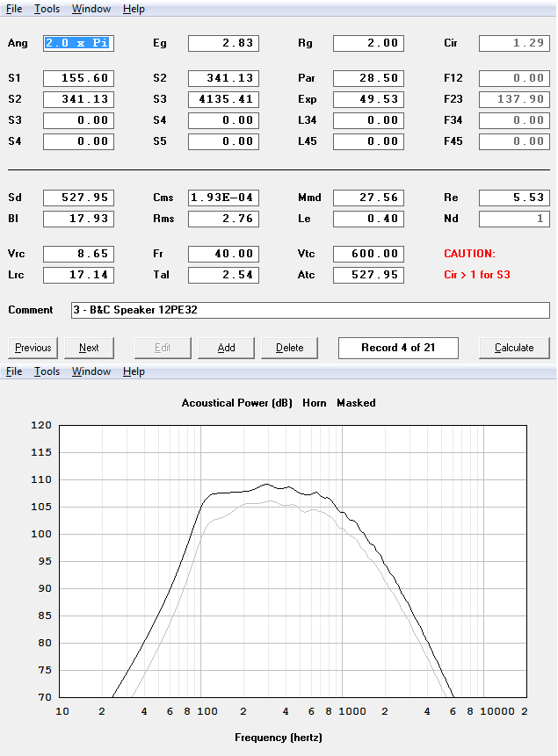Click the Fr field showing 40.00
The image size is (558, 756).
point(223,254)
